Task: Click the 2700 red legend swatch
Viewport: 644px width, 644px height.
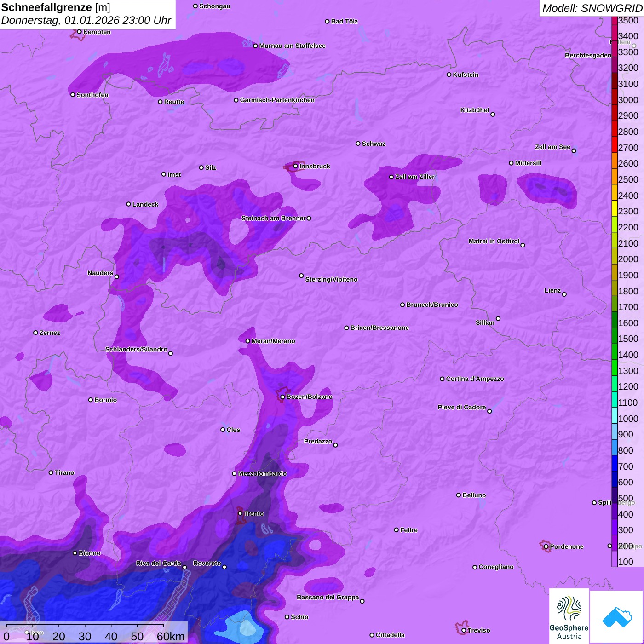Action: [x=615, y=144]
